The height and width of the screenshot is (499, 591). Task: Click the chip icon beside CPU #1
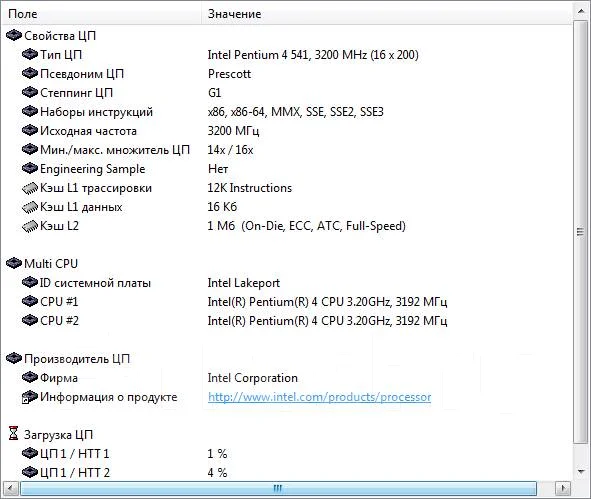30,301
